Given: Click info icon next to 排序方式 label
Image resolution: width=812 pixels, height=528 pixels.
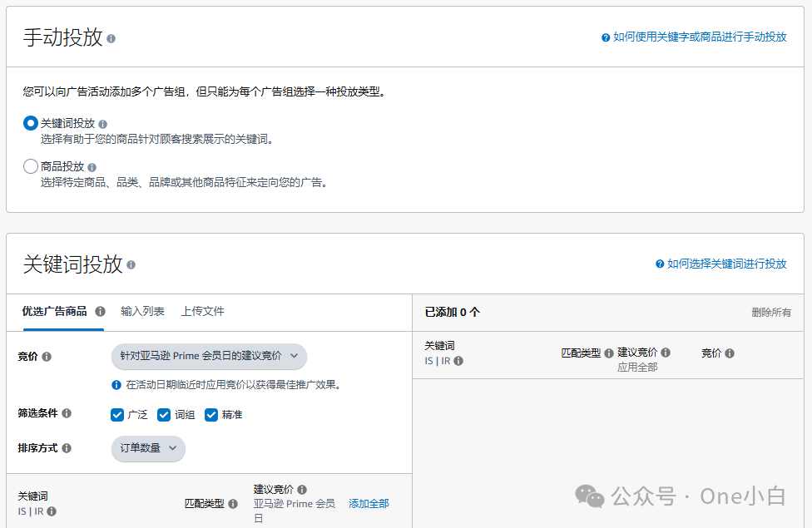Looking at the screenshot, I should pos(67,448).
